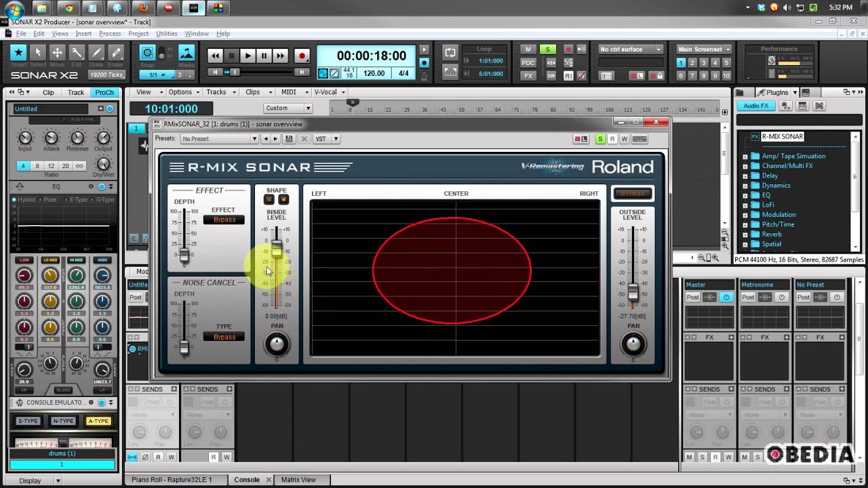Stop playback in transport
The width and height of the screenshot is (868, 488).
point(231,56)
